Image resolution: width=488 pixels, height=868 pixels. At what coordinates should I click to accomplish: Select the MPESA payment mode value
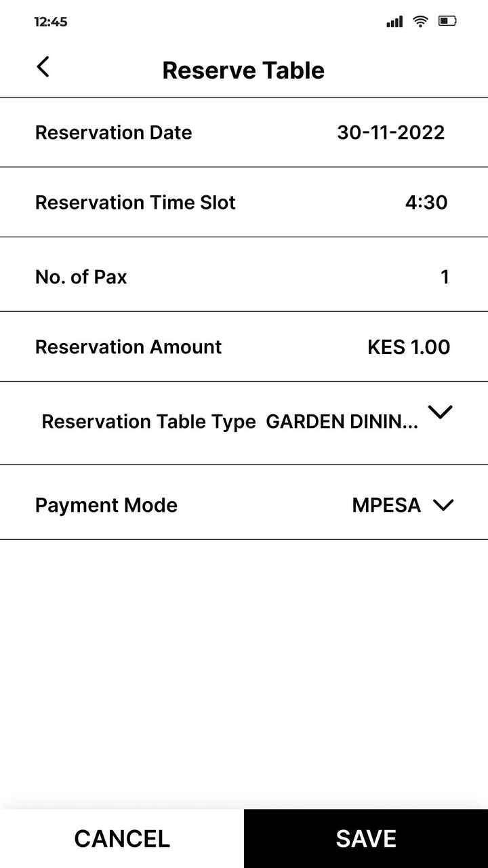(386, 505)
